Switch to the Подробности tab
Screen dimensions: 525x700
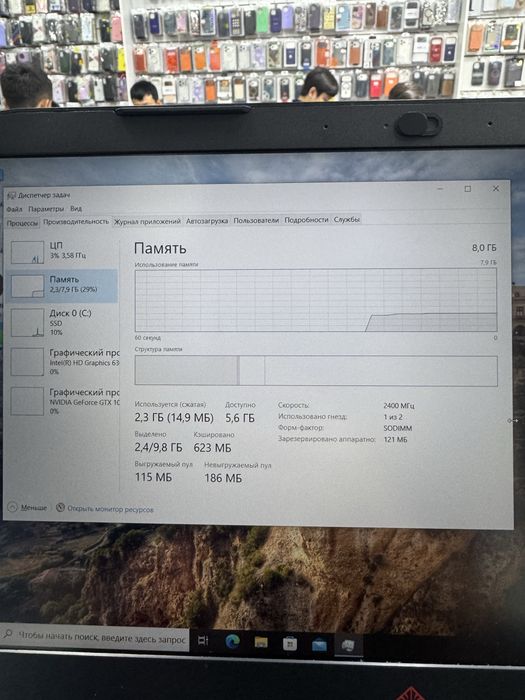click(x=306, y=220)
